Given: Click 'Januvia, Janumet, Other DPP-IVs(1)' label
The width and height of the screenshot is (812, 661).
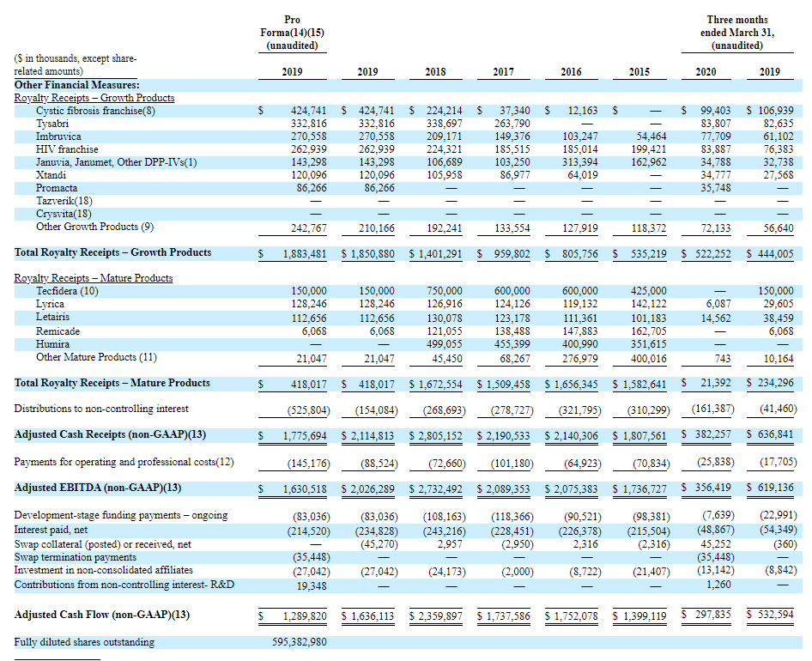Looking at the screenshot, I should coord(117,162).
